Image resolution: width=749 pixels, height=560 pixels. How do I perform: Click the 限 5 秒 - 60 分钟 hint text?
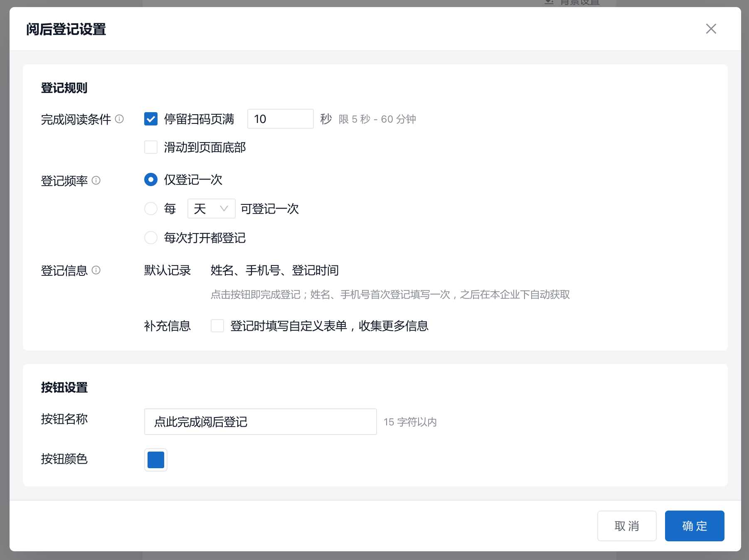coord(377,119)
